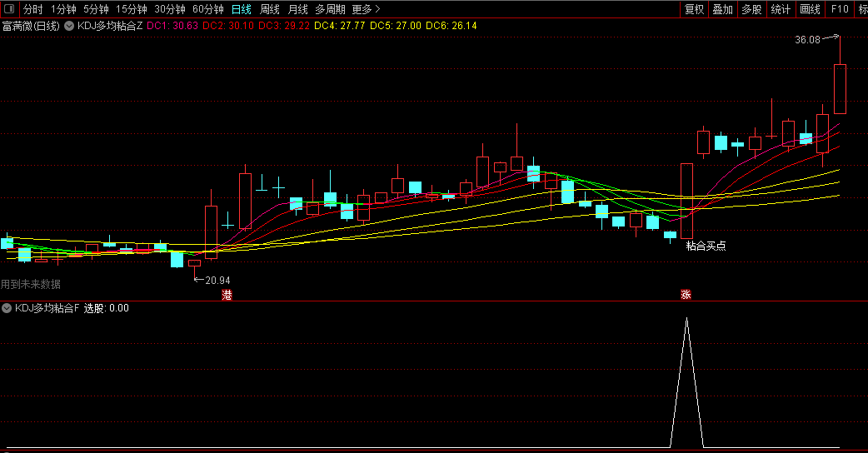The width and height of the screenshot is (868, 453).
Task: Activate the 画线 drawing tools
Action: 810,9
